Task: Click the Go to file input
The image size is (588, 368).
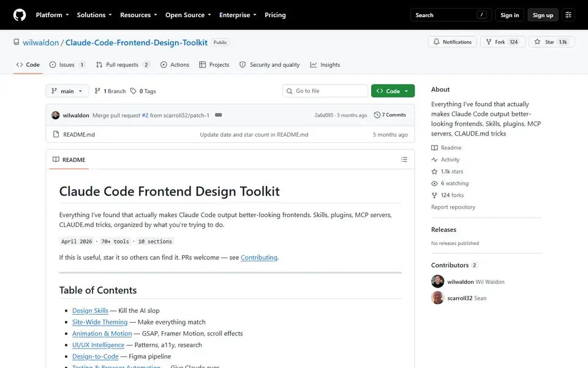Action: coord(325,91)
